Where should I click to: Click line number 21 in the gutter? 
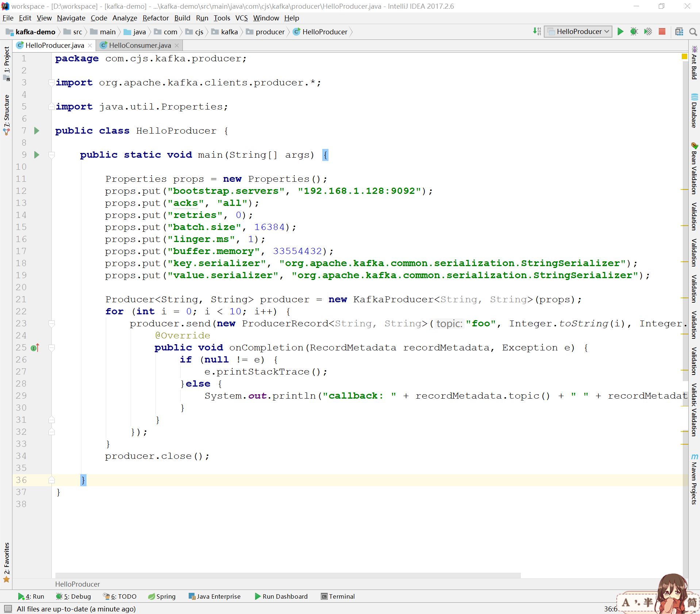pyautogui.click(x=21, y=299)
